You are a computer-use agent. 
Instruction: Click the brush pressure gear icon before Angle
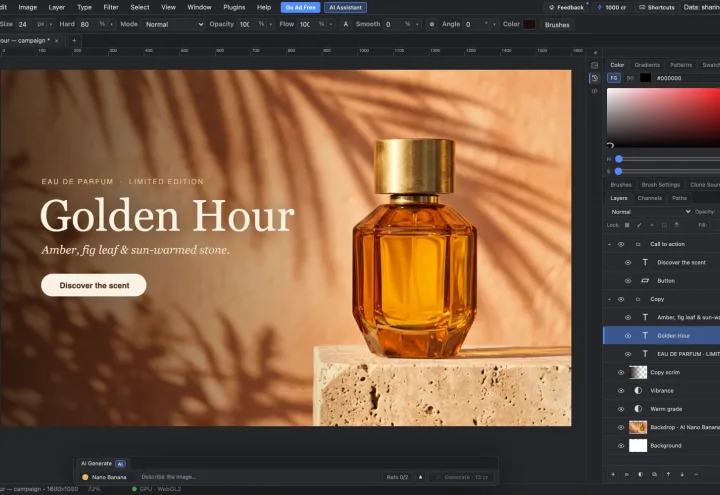pyautogui.click(x=432, y=24)
